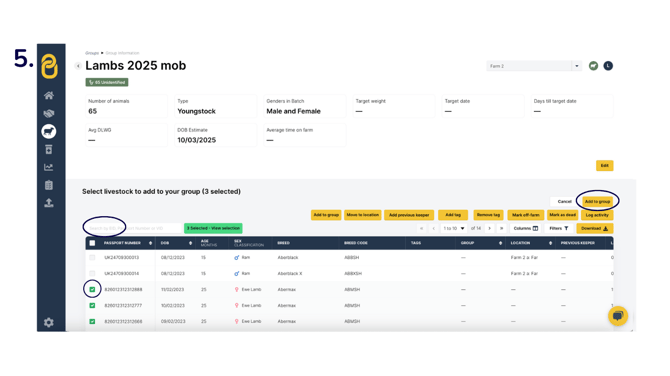Open the chart analytics sidebar icon
Image resolution: width=670 pixels, height=376 pixels.
click(49, 167)
